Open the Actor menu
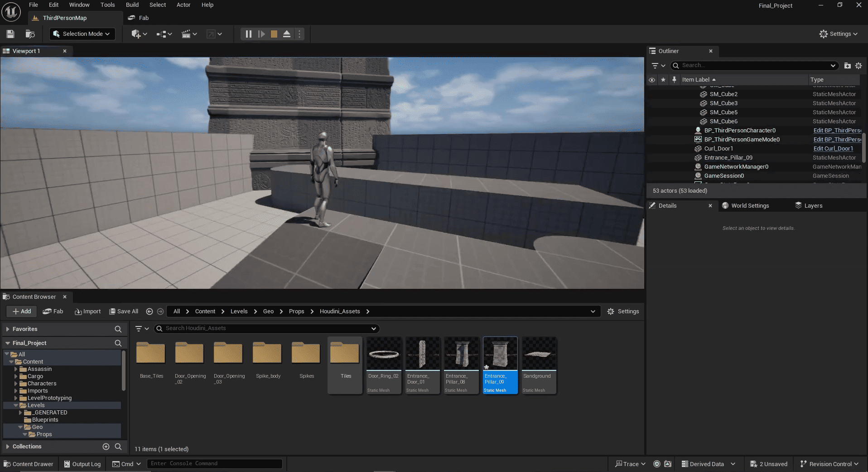The height and width of the screenshot is (472, 868). 183,5
